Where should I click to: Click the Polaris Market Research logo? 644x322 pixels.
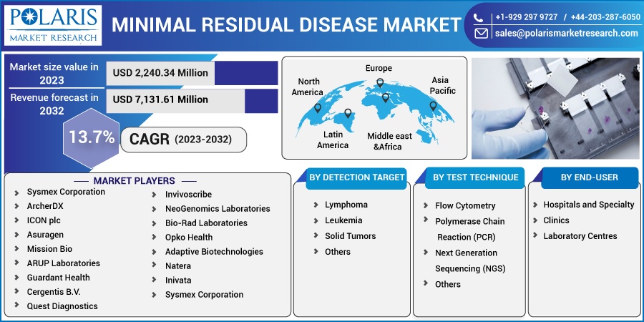pos(53,25)
